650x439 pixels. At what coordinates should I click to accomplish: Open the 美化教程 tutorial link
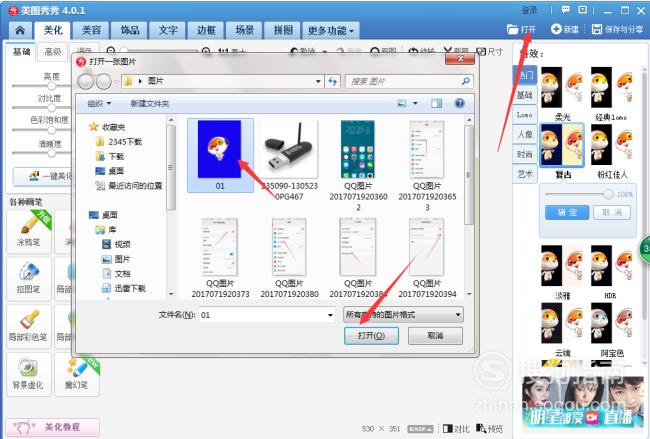(x=52, y=427)
